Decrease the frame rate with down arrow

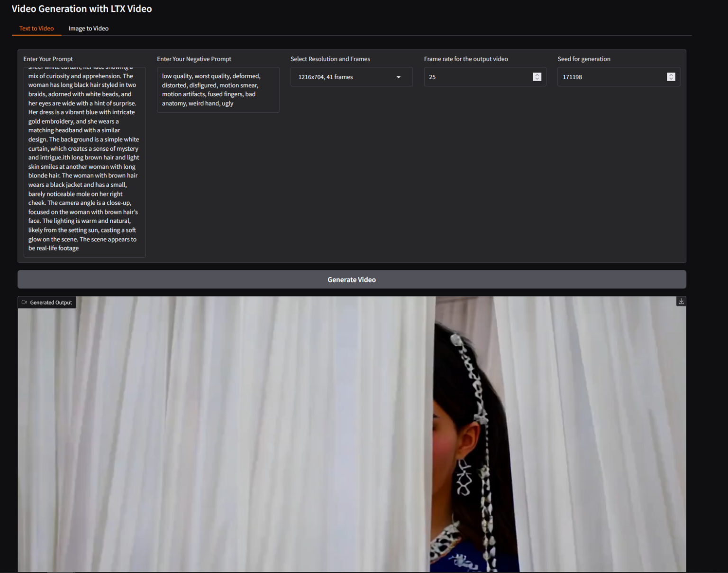pyautogui.click(x=537, y=79)
